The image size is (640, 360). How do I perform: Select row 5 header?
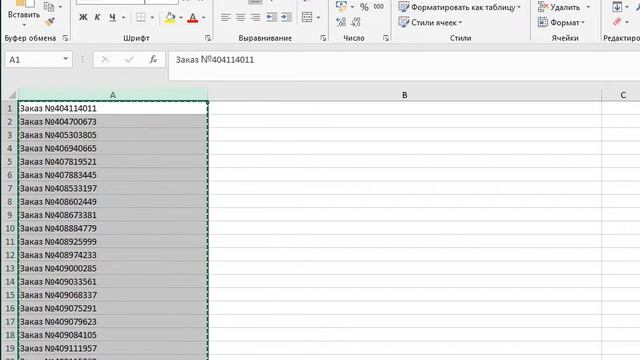pos(9,162)
